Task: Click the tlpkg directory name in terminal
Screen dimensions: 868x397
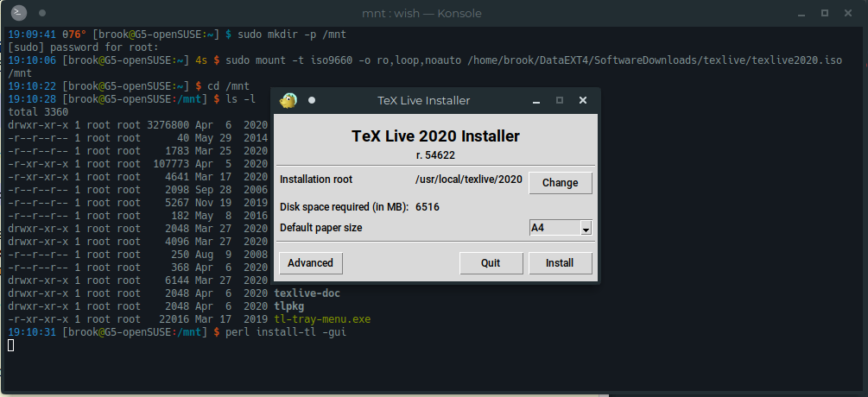Action: [289, 306]
